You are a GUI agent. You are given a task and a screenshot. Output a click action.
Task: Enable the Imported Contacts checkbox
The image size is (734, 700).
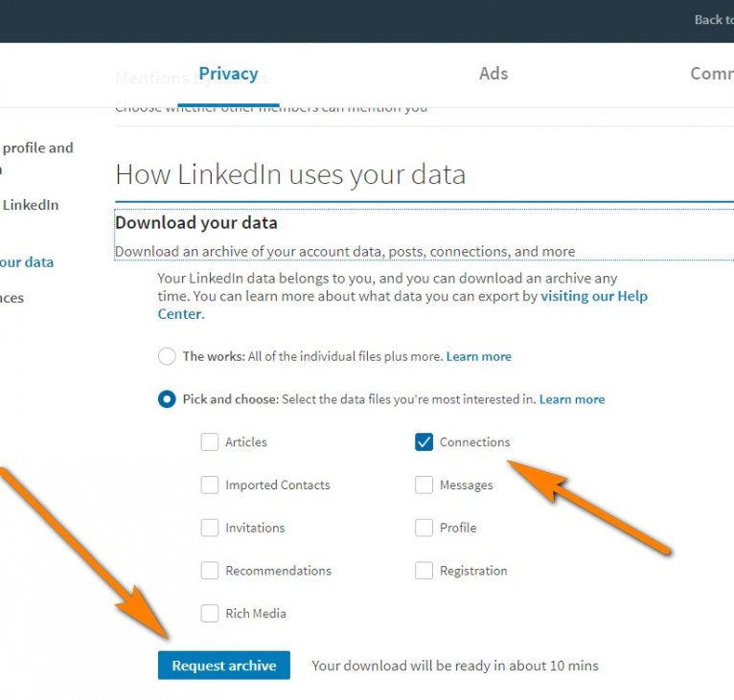(210, 485)
